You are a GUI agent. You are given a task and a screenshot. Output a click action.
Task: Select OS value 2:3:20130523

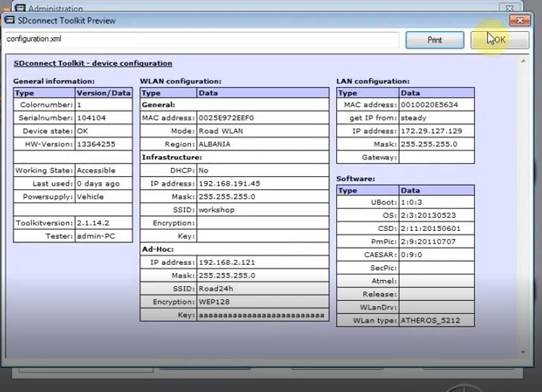tap(428, 215)
